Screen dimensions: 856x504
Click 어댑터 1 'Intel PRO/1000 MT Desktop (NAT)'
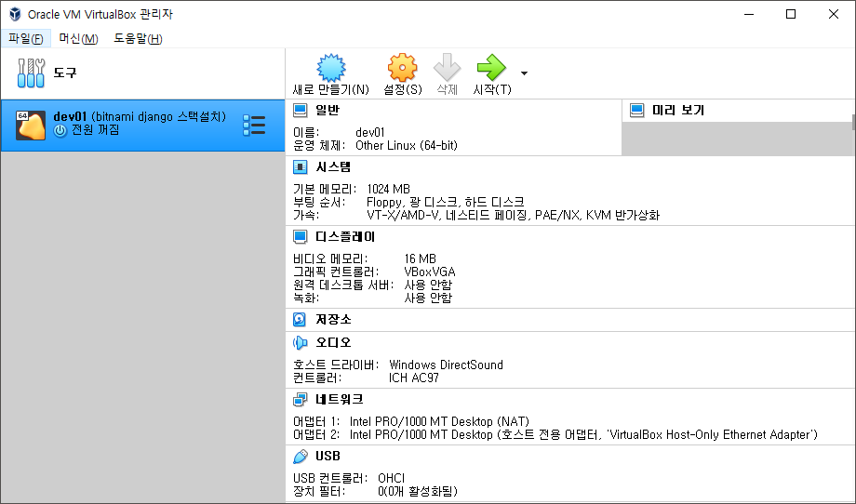click(x=439, y=421)
